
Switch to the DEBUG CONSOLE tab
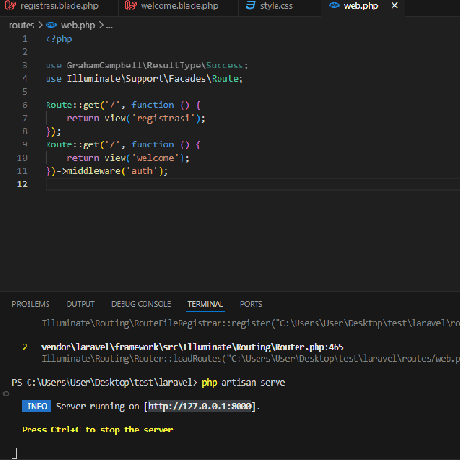coord(141,304)
